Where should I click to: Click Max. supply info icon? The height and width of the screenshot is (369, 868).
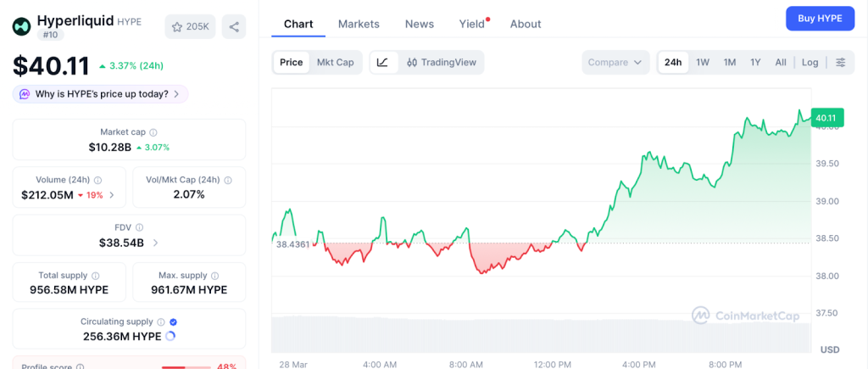pos(214,276)
